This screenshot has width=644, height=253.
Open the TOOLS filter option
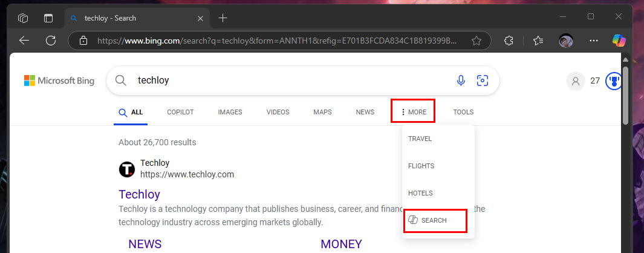[463, 112]
